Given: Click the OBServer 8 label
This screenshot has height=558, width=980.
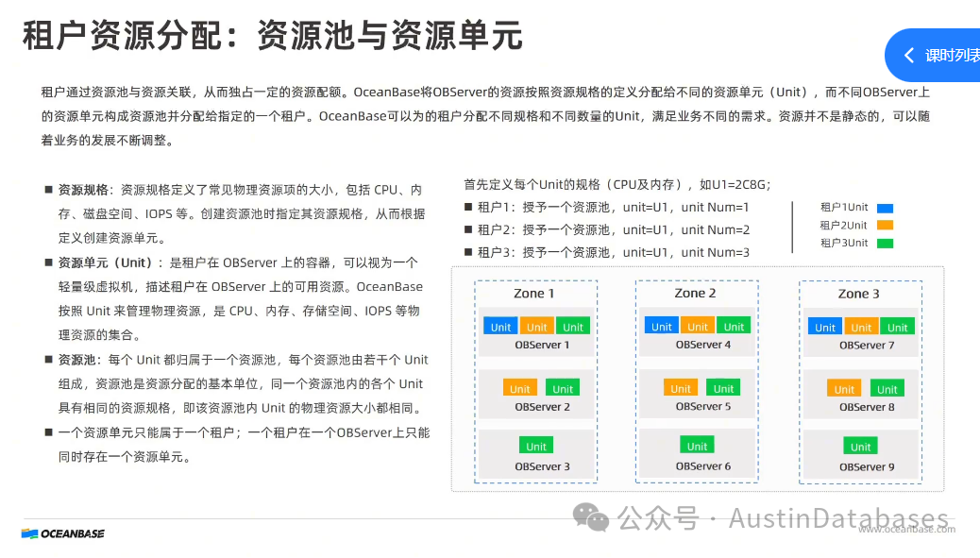Looking at the screenshot, I should tap(867, 407).
